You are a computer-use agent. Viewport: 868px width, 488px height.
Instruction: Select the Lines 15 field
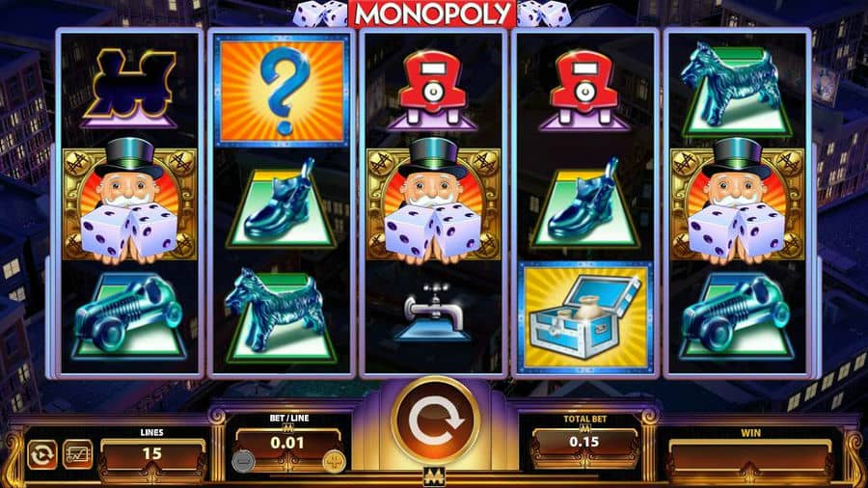151,453
